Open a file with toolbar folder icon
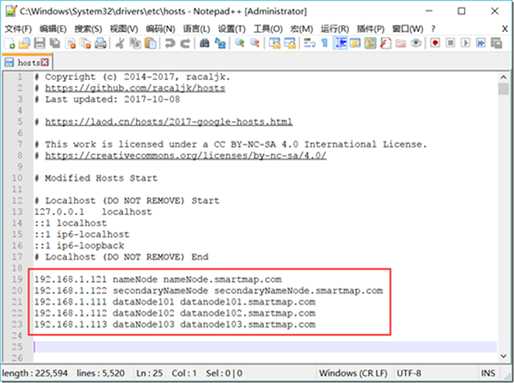Image resolution: width=514 pixels, height=383 pixels. (24, 43)
